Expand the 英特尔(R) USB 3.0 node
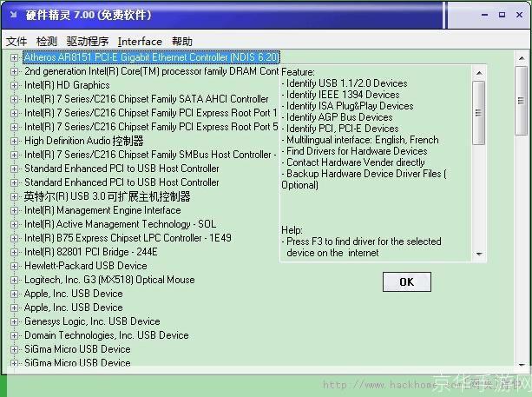Image resolution: width=532 pixels, height=397 pixels. [x=14, y=196]
